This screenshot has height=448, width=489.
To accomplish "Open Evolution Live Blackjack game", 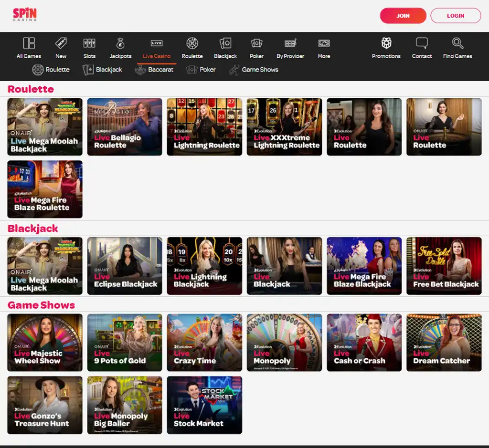I will (285, 266).
